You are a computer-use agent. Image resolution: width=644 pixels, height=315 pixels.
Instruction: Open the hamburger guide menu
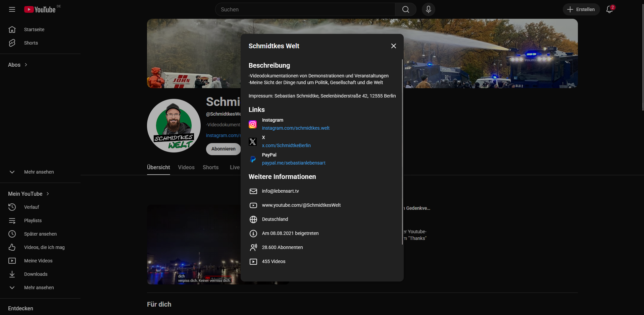tap(12, 9)
